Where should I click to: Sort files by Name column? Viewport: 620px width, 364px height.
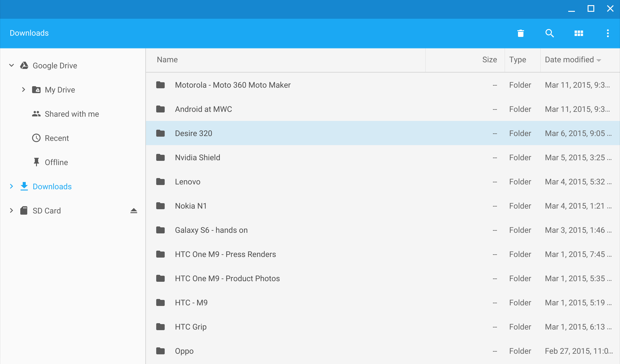click(167, 60)
